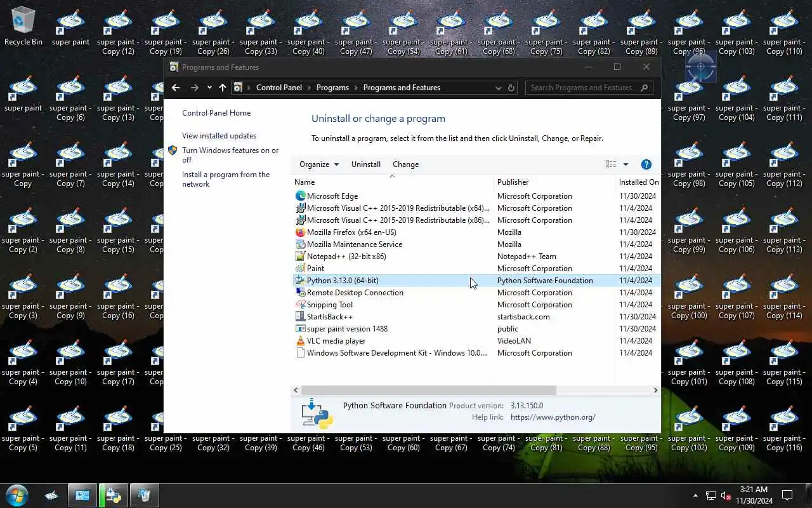Select Windows Software Development Kit icon

(x=301, y=353)
